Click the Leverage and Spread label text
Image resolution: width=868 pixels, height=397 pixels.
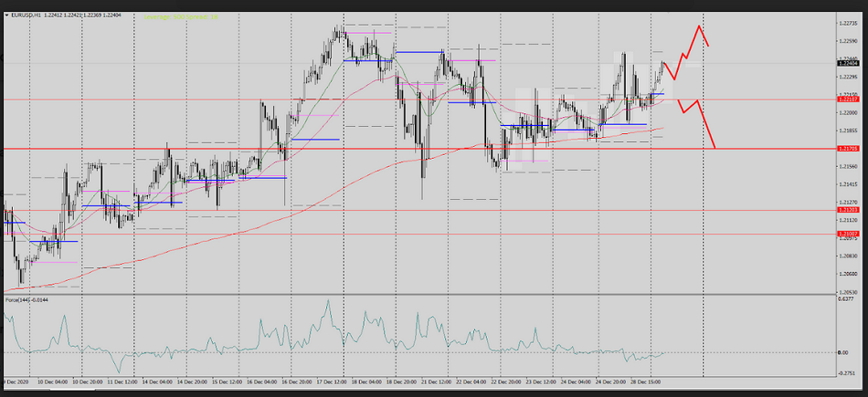coord(184,16)
